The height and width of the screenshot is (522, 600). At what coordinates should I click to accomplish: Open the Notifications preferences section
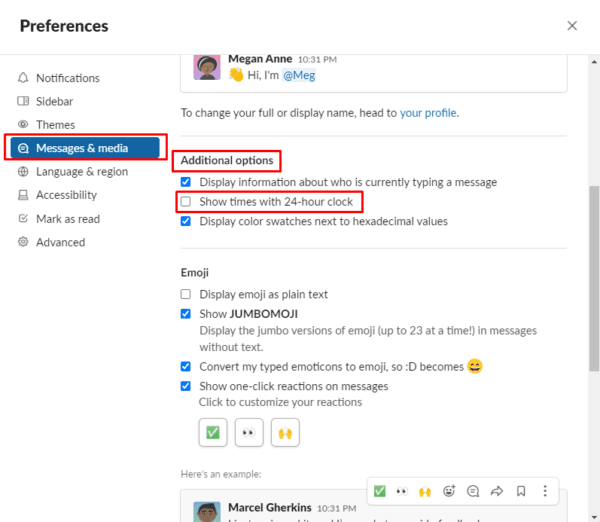click(67, 78)
